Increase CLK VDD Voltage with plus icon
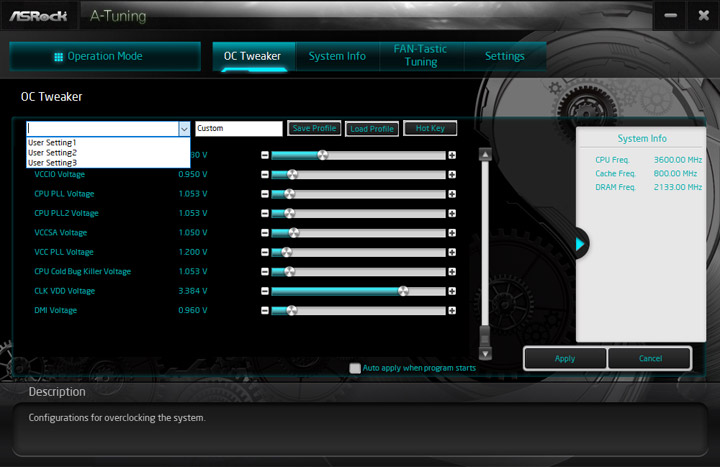This screenshot has height=467, width=720. click(452, 291)
